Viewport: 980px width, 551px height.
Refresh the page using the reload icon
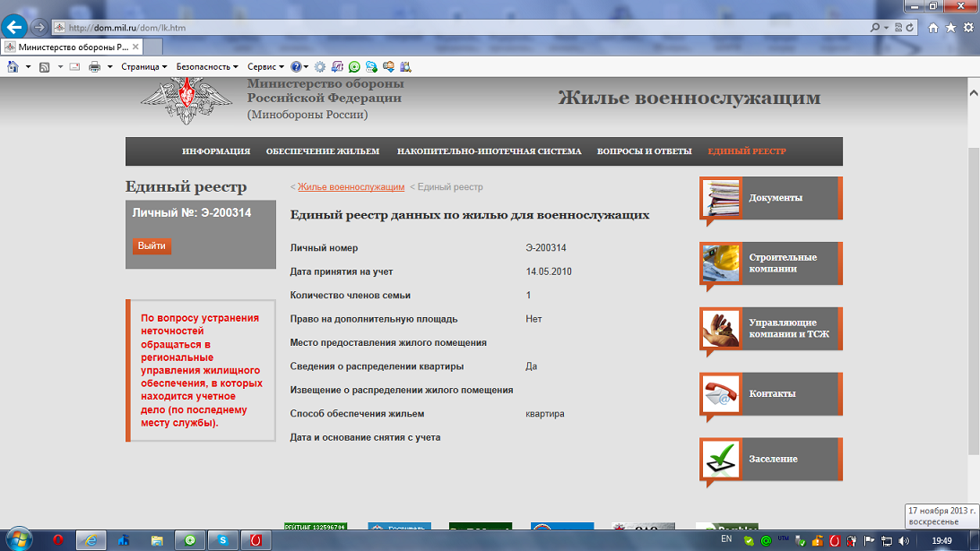[x=910, y=28]
